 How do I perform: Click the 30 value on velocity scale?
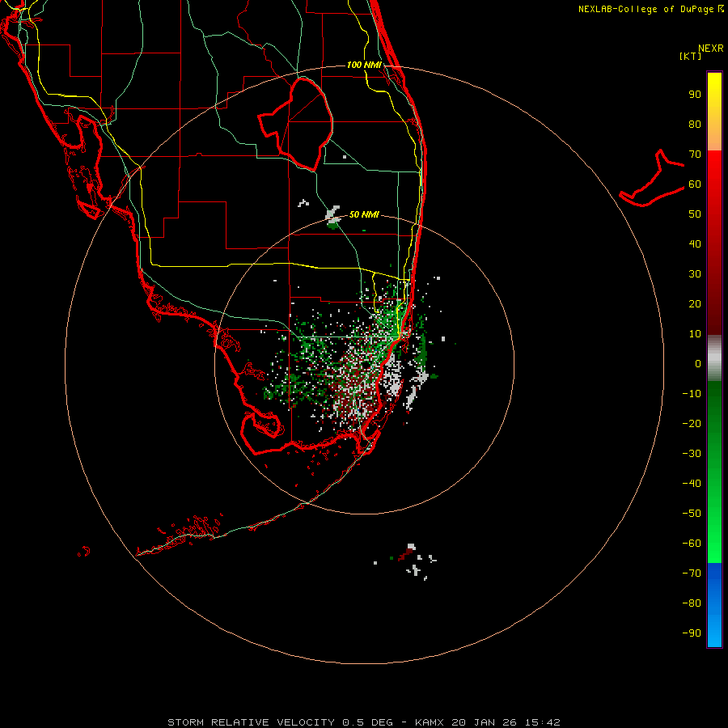695,274
